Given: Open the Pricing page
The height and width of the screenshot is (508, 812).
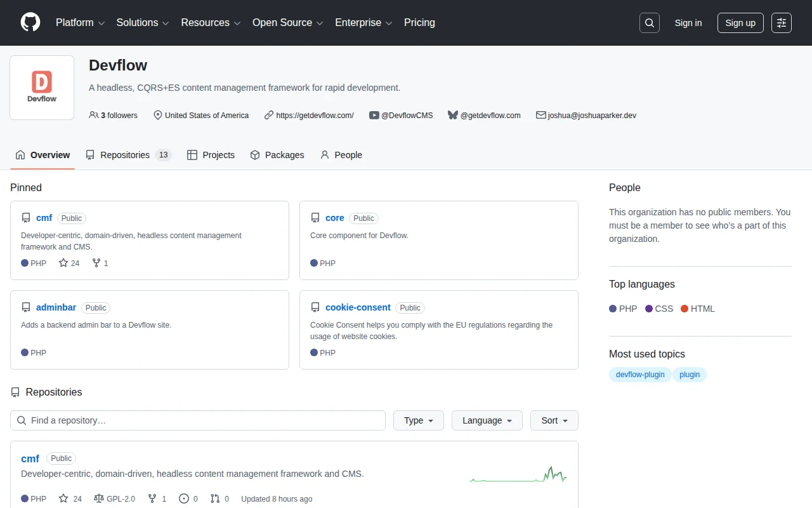Looking at the screenshot, I should click(x=419, y=23).
